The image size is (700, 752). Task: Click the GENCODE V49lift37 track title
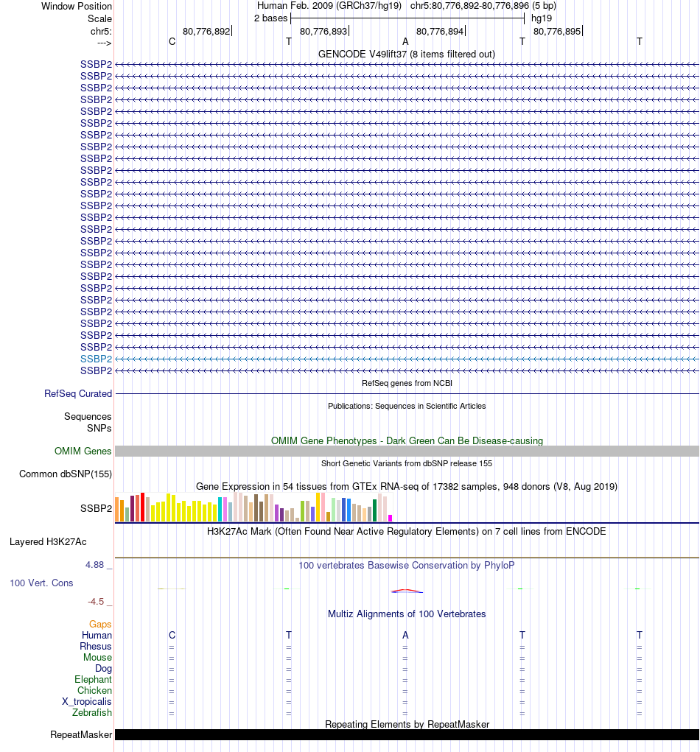coord(407,55)
